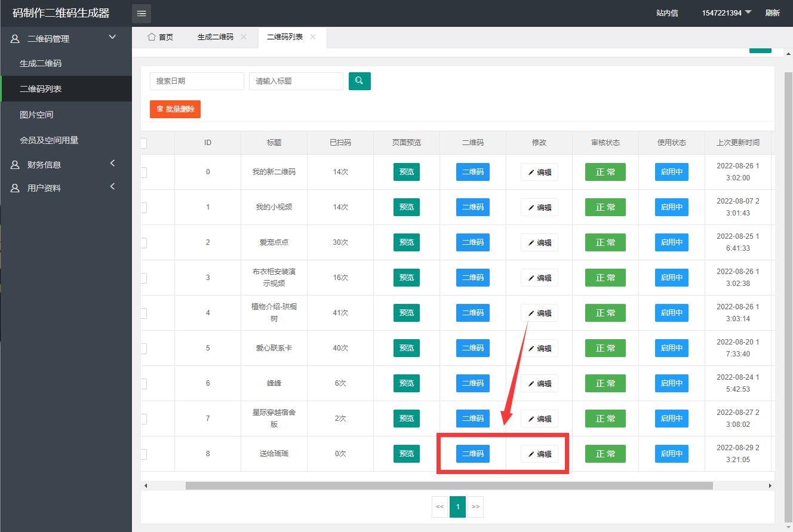This screenshot has width=793, height=532.
Task: Open 图片空间 in the sidebar
Action: pyautogui.click(x=66, y=115)
